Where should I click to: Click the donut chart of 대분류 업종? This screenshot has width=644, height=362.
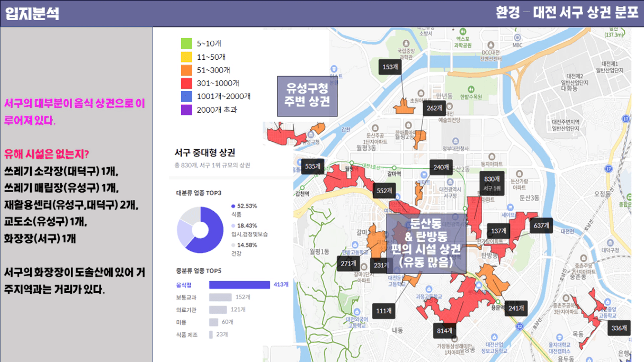pos(200,230)
